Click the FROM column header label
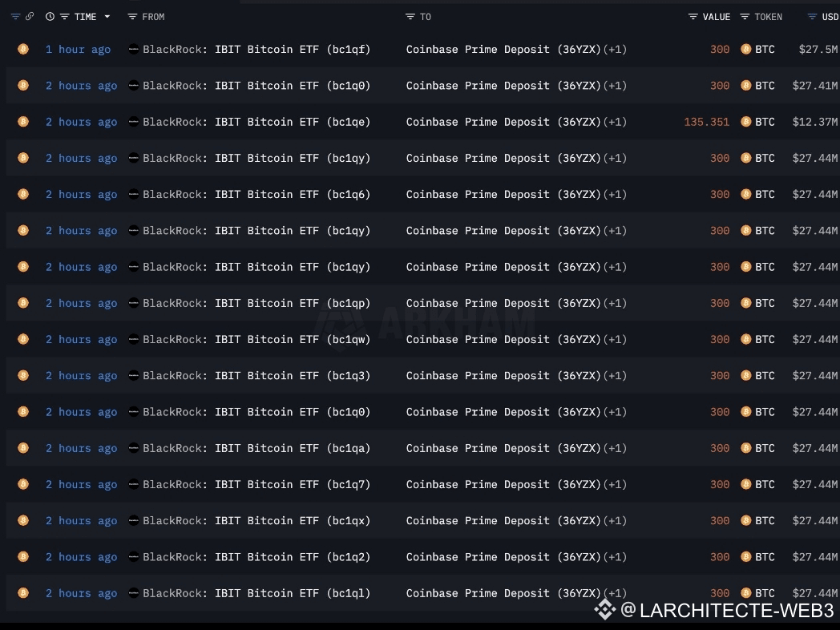840x630 pixels. [x=153, y=17]
